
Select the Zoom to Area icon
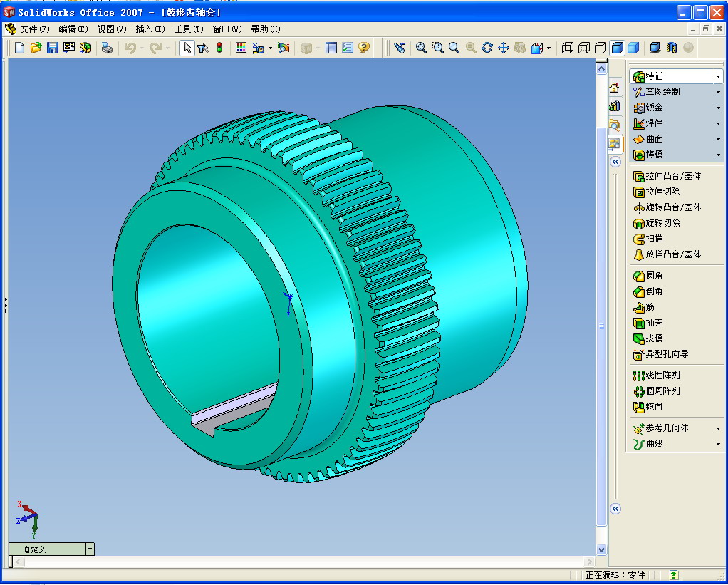click(438, 47)
